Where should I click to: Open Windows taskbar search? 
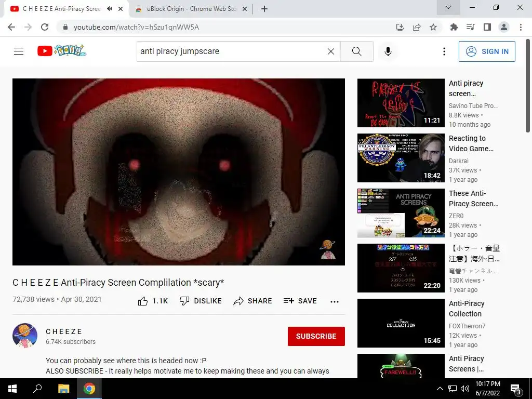coord(37,389)
